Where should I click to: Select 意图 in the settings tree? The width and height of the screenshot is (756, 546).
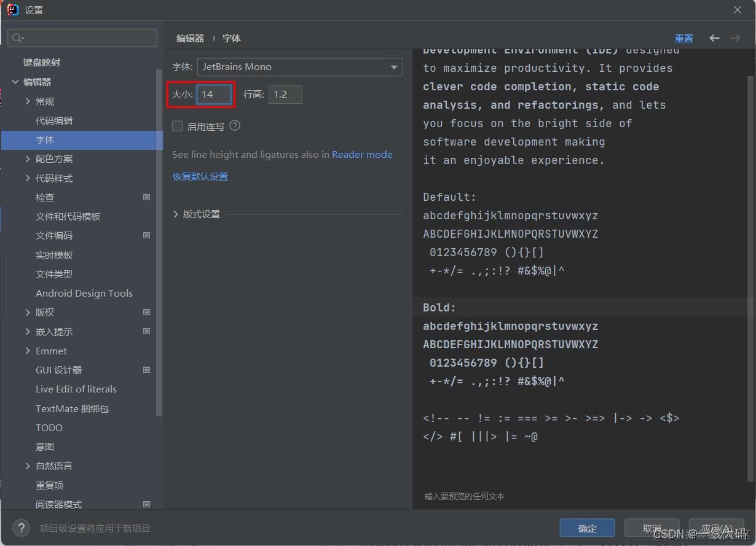coord(45,447)
